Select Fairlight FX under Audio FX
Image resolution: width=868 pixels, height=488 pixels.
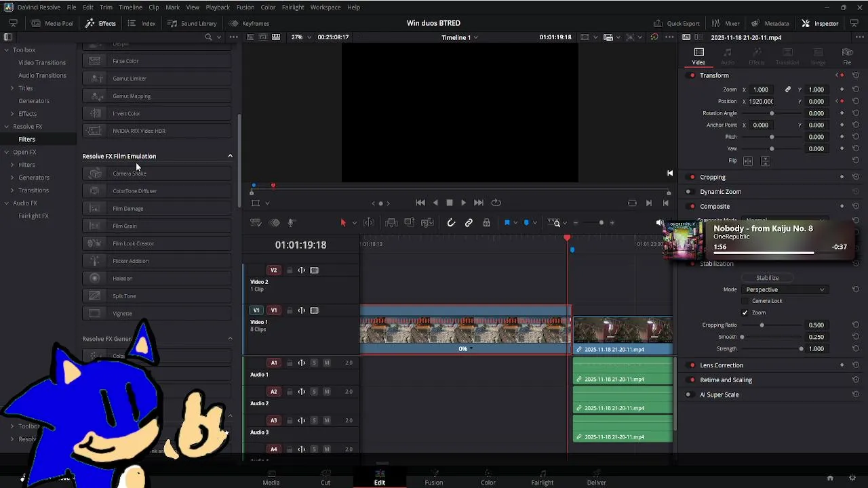point(33,216)
